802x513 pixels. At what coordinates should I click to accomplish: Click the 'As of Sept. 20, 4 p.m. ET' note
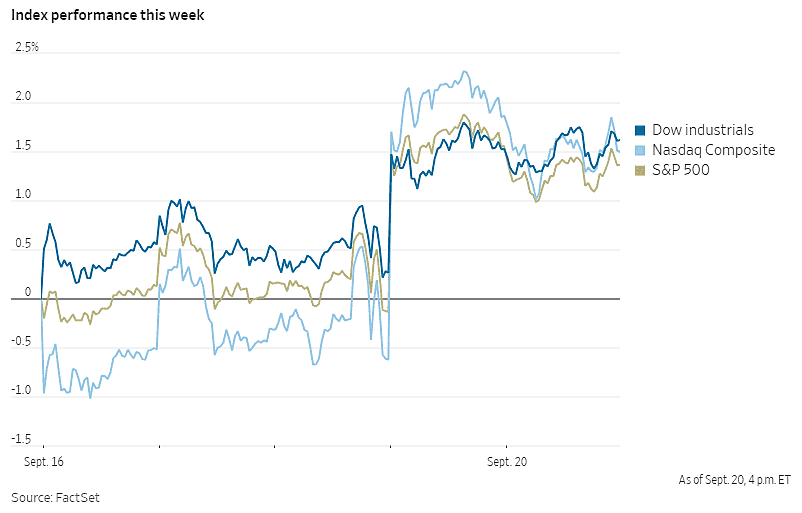732,481
